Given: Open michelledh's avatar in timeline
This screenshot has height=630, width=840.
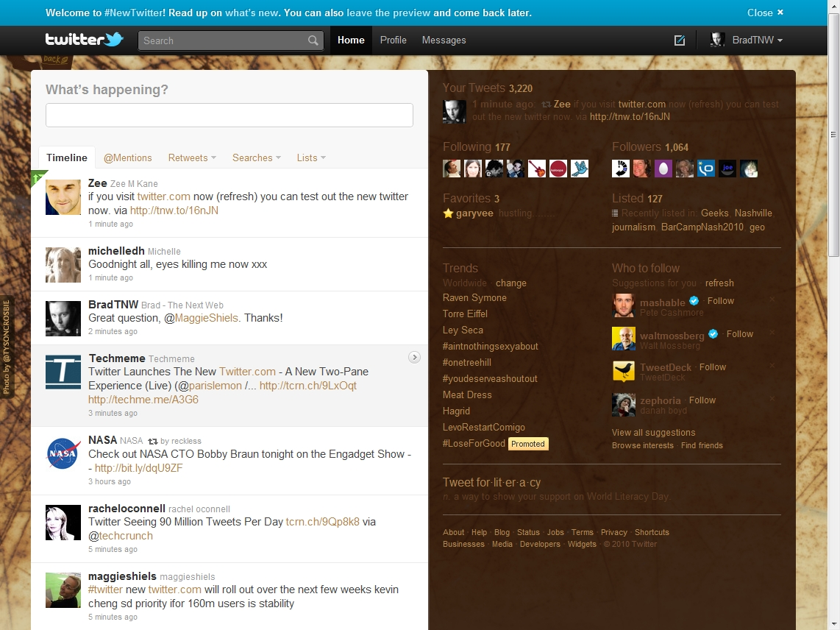Looking at the screenshot, I should (63, 265).
